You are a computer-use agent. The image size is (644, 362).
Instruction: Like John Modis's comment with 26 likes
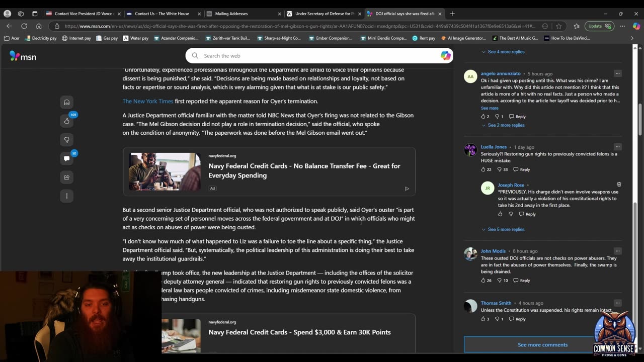click(x=483, y=281)
